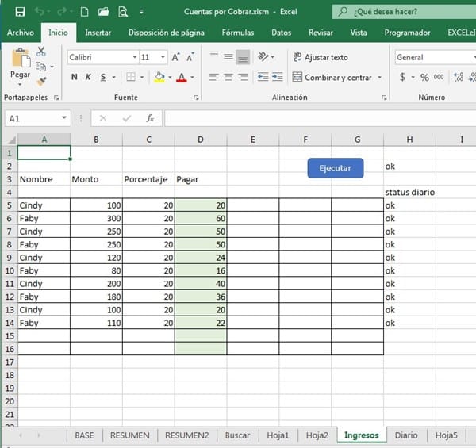Click the Insert Function fx icon

click(150, 118)
